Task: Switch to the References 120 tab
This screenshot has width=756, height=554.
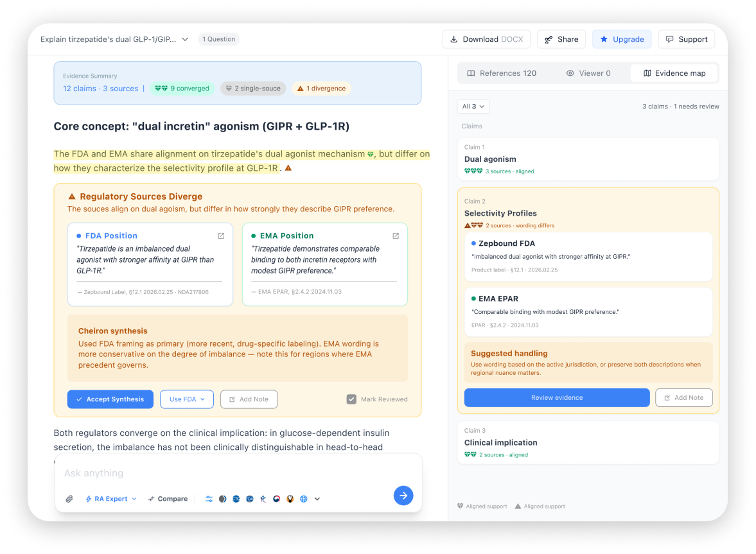Action: pos(502,73)
